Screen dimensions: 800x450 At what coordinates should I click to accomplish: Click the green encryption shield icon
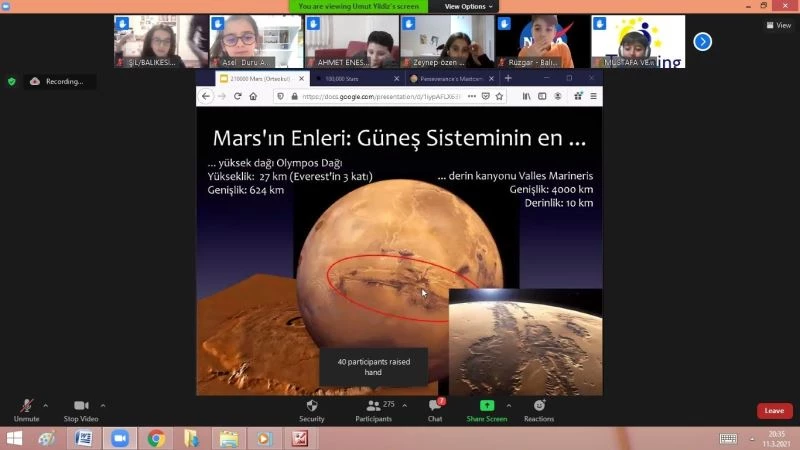[x=12, y=81]
